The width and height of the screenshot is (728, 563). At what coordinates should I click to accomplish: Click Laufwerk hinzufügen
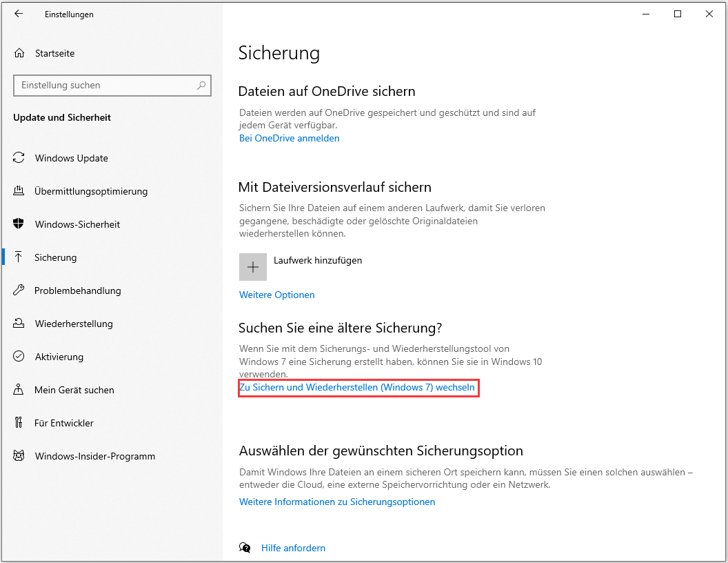317,260
